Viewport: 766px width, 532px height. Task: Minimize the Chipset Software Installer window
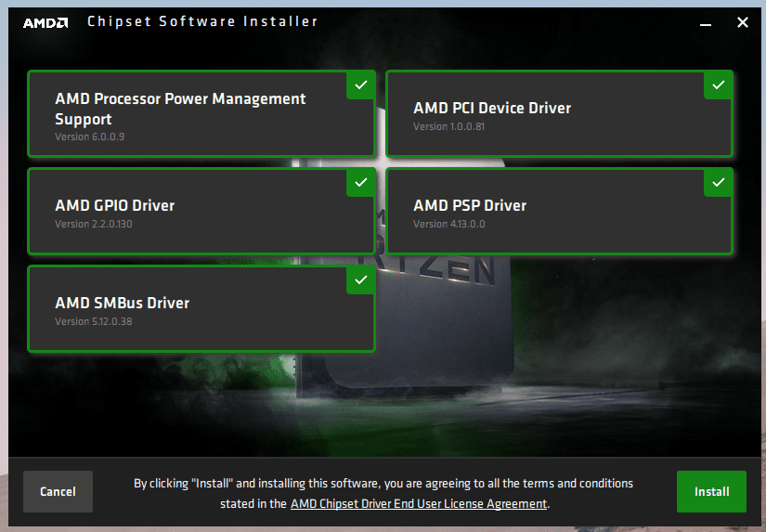705,22
